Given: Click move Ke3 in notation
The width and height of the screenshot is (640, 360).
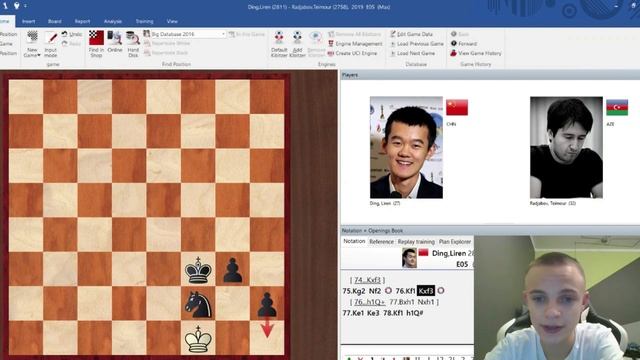Looking at the screenshot, I should pos(373,313).
